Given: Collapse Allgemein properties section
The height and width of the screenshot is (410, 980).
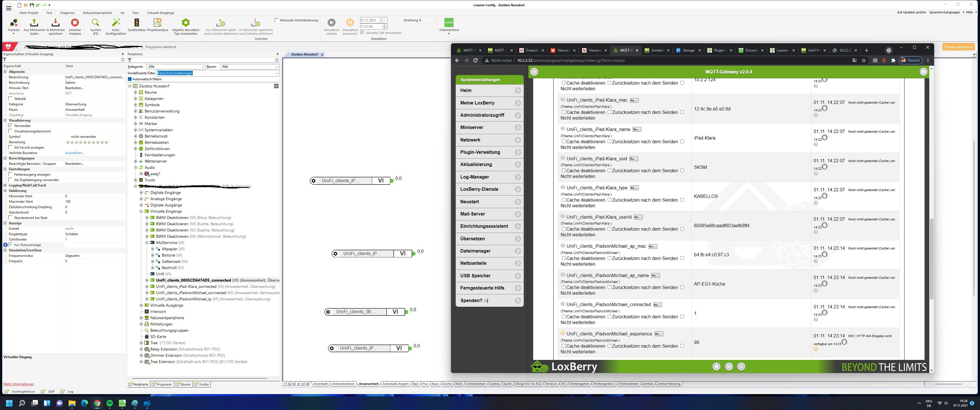Looking at the screenshot, I should coord(5,71).
